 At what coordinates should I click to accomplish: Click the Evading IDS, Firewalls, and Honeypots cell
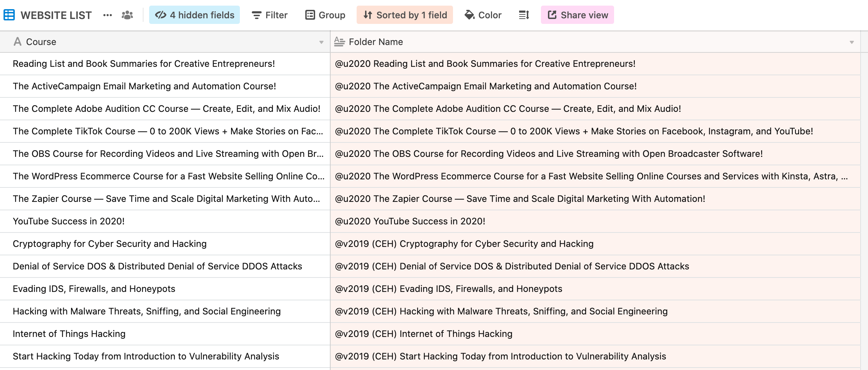(x=94, y=289)
